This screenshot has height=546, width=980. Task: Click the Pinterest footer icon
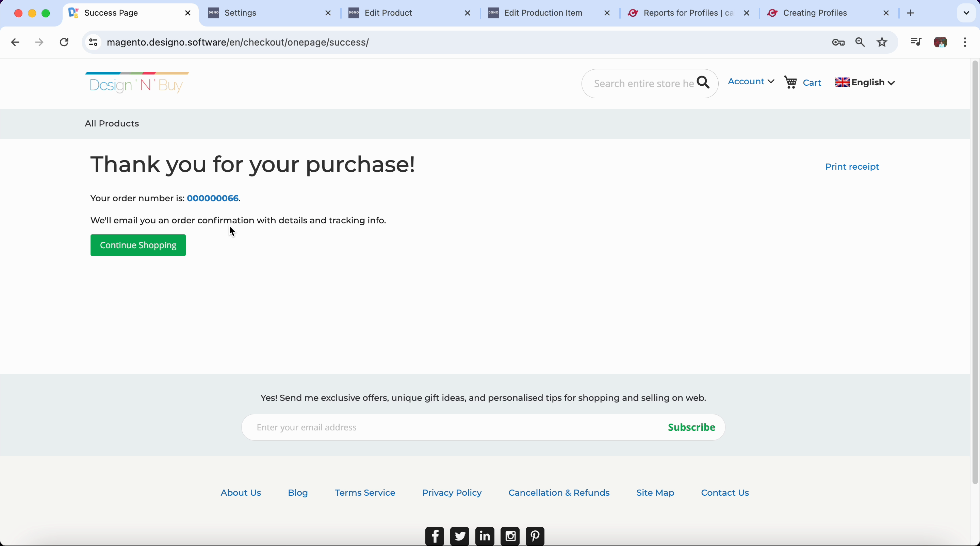pyautogui.click(x=535, y=536)
